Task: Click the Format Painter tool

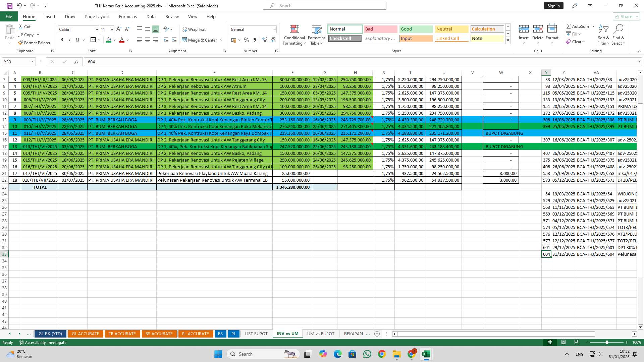Action: coord(35,43)
